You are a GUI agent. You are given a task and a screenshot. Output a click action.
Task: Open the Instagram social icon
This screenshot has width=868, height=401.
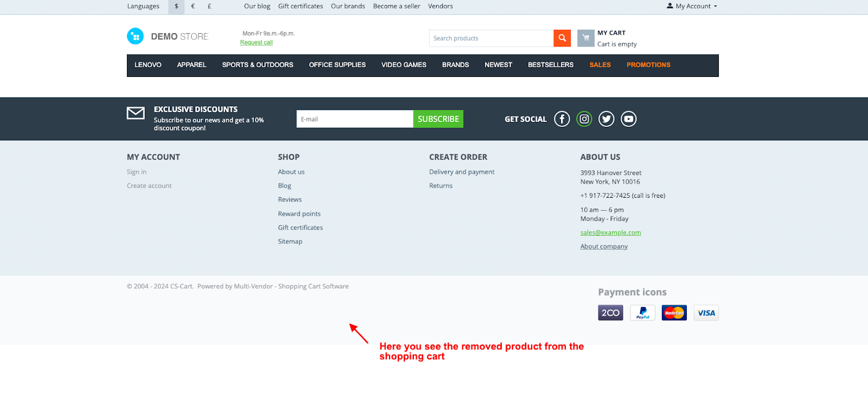coord(584,119)
